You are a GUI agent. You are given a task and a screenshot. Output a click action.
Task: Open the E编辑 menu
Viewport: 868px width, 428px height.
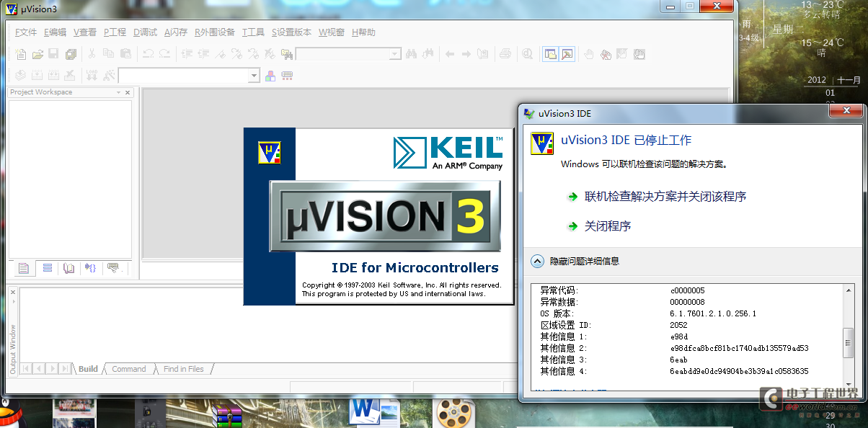55,32
